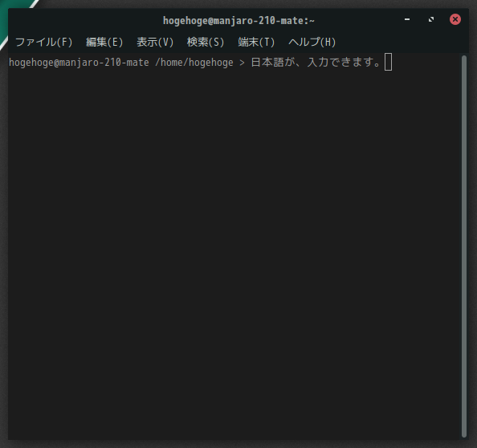Open the ファイル(F) menu
The image size is (477, 448).
pos(44,42)
